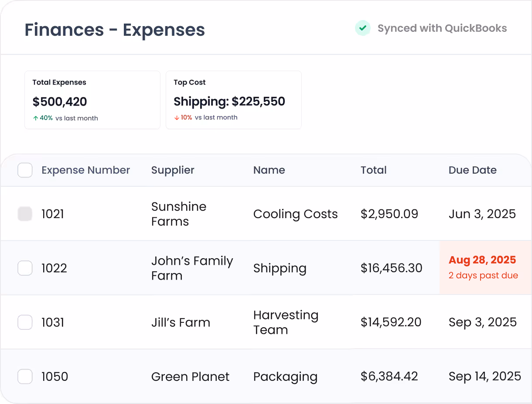
Task: Click the Green Planet supplier name
Action: click(x=190, y=376)
